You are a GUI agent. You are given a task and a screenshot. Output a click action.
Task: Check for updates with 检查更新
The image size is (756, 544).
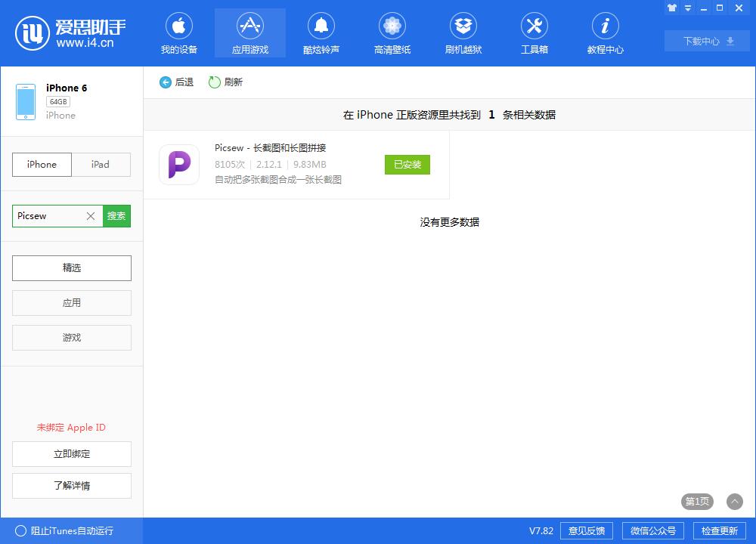click(x=719, y=530)
